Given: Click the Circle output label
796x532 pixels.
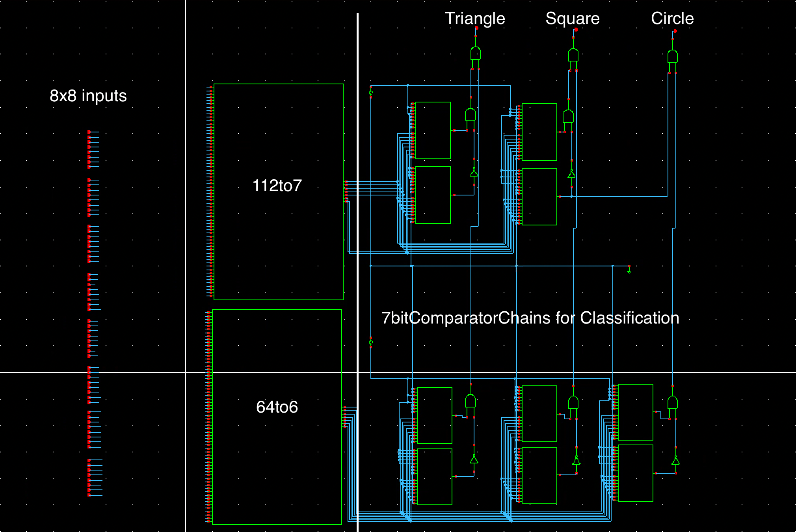Looking at the screenshot, I should [672, 19].
